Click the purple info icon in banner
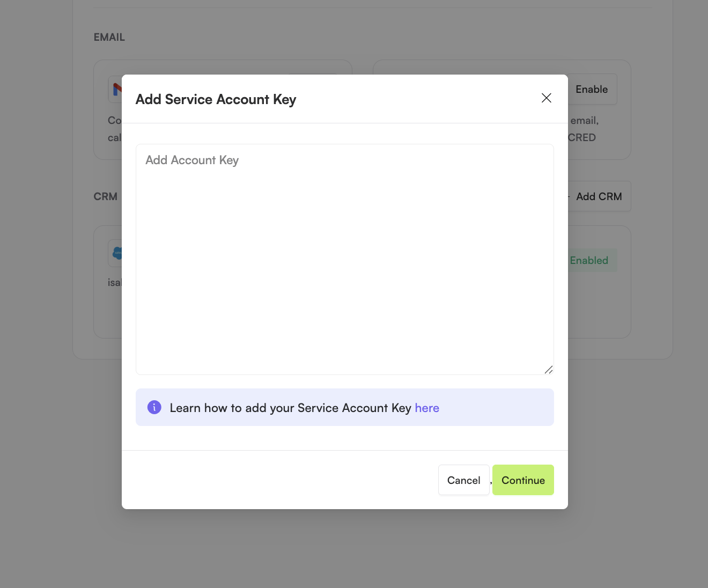 coord(154,407)
